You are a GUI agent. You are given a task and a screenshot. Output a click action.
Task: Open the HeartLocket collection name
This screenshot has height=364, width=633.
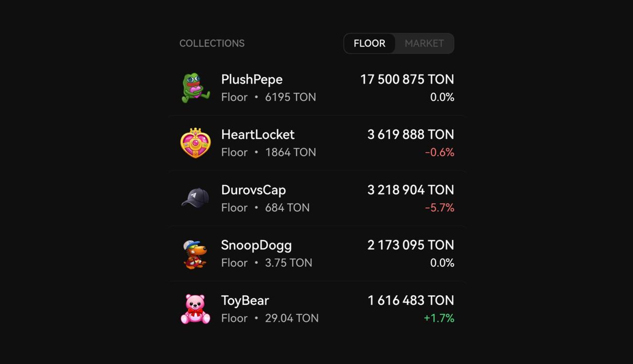click(x=258, y=134)
